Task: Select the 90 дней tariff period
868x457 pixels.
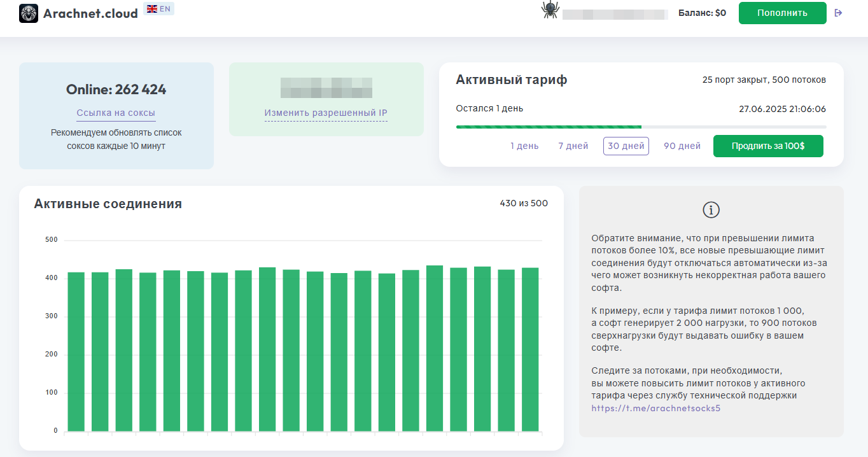Action: tap(682, 146)
